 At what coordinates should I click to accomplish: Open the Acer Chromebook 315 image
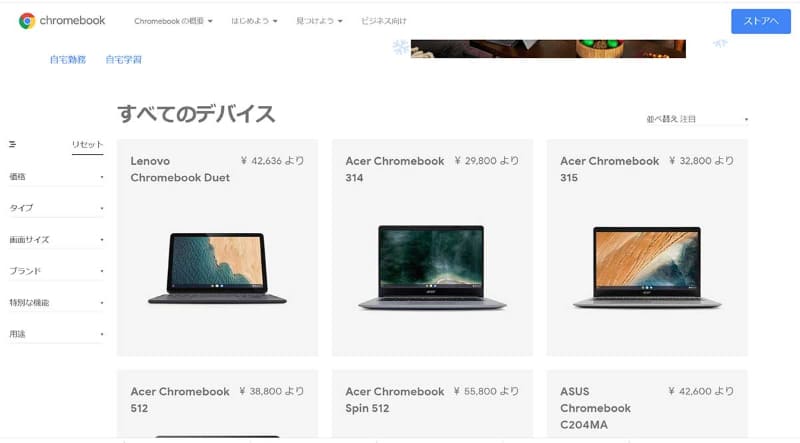pos(647,267)
